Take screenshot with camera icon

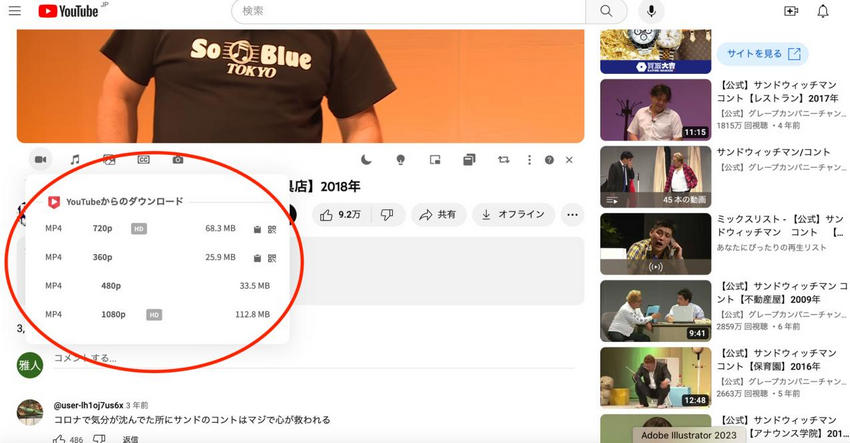tap(178, 159)
